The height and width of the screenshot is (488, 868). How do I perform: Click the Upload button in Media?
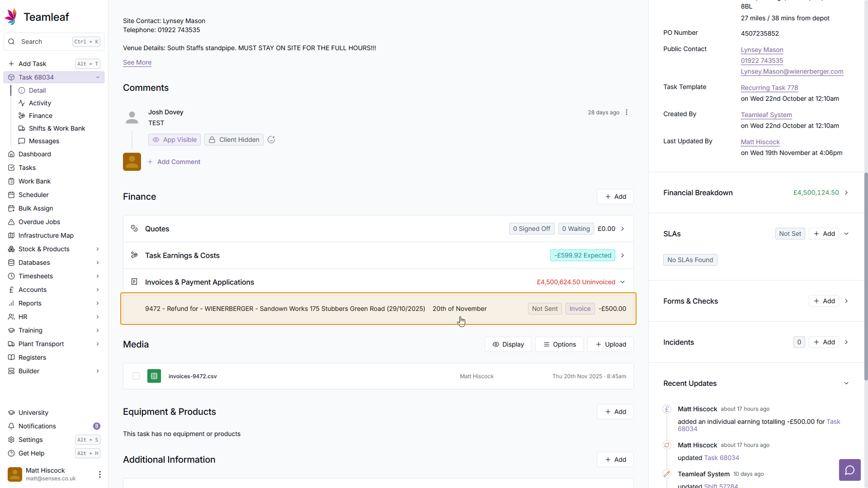[x=610, y=344]
